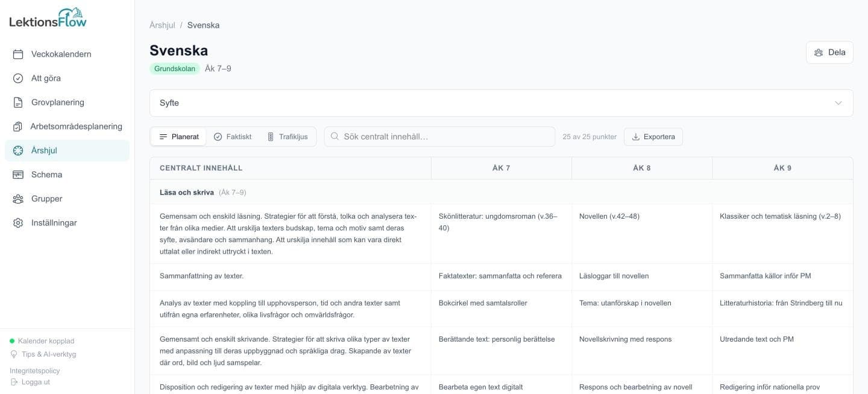Switch to the Planerat view
Screen dimensions: 868x394
(178, 137)
